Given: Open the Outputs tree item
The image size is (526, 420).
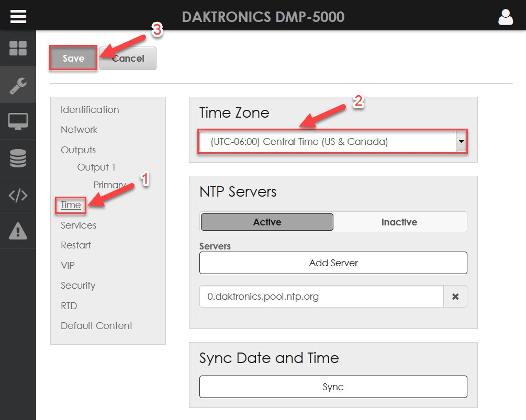Looking at the screenshot, I should 78,150.
